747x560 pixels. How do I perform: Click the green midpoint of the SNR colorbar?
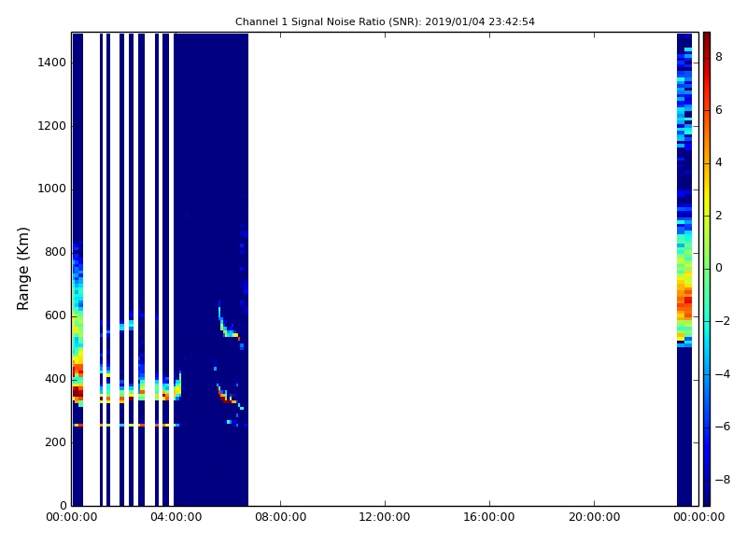[707, 269]
